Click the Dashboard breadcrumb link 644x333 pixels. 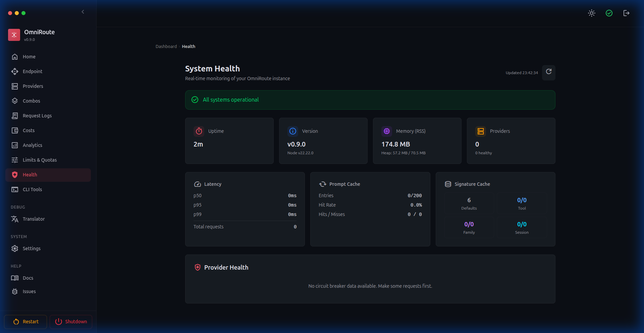pos(166,47)
